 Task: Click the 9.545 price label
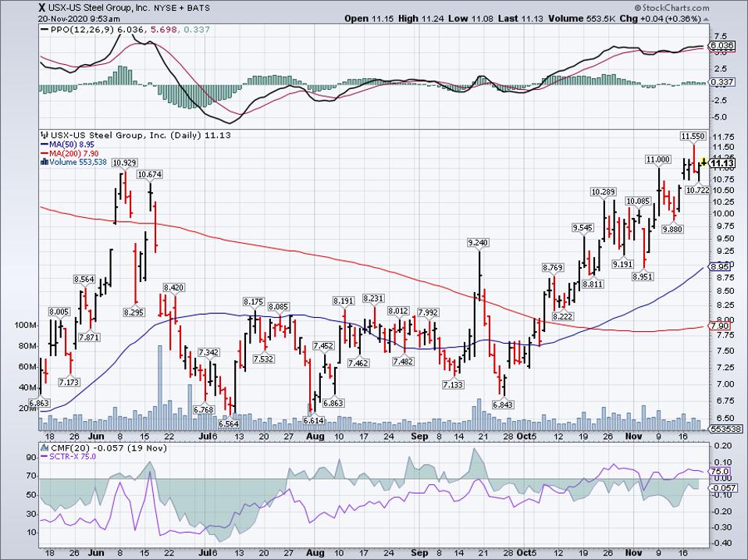click(x=583, y=227)
